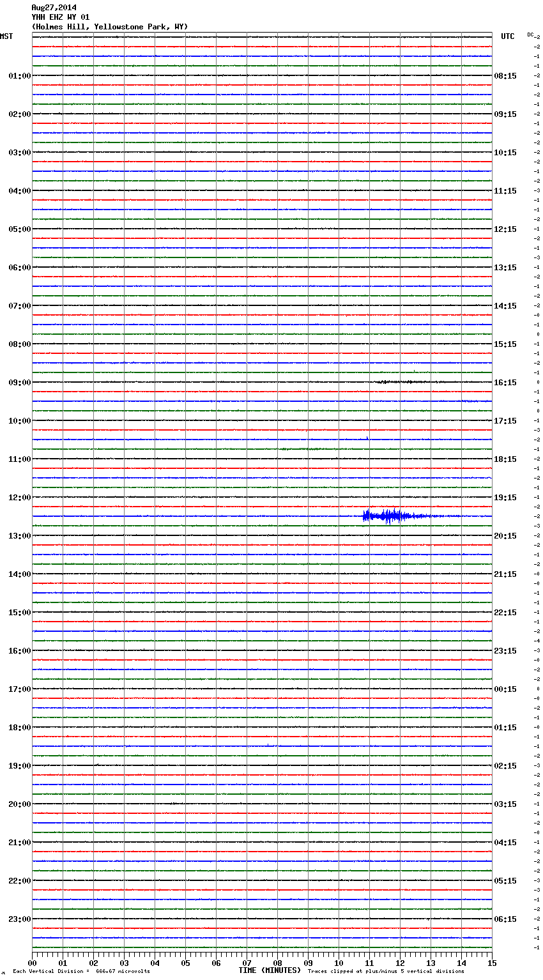Click the 15 minute tick label on axis

pos(491,963)
